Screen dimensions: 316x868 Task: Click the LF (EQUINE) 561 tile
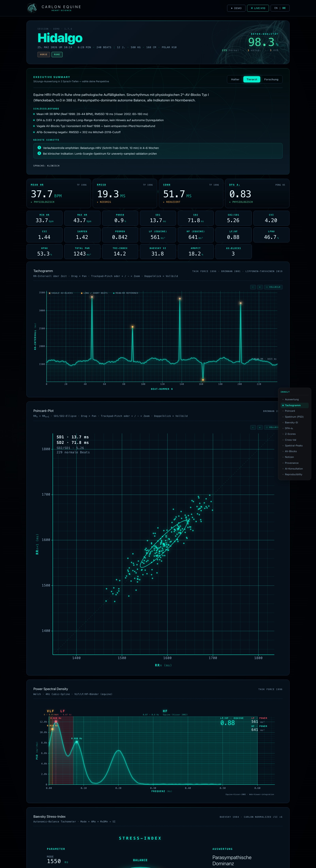point(158,235)
